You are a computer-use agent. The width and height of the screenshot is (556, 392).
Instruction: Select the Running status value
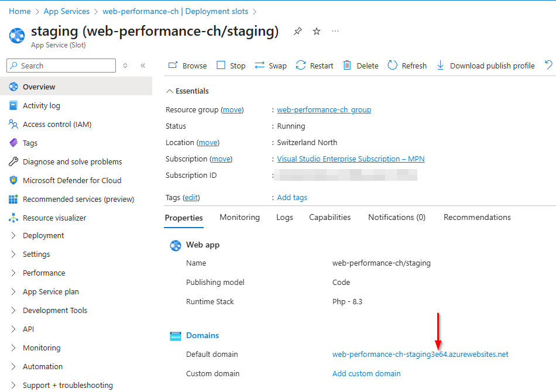click(291, 126)
